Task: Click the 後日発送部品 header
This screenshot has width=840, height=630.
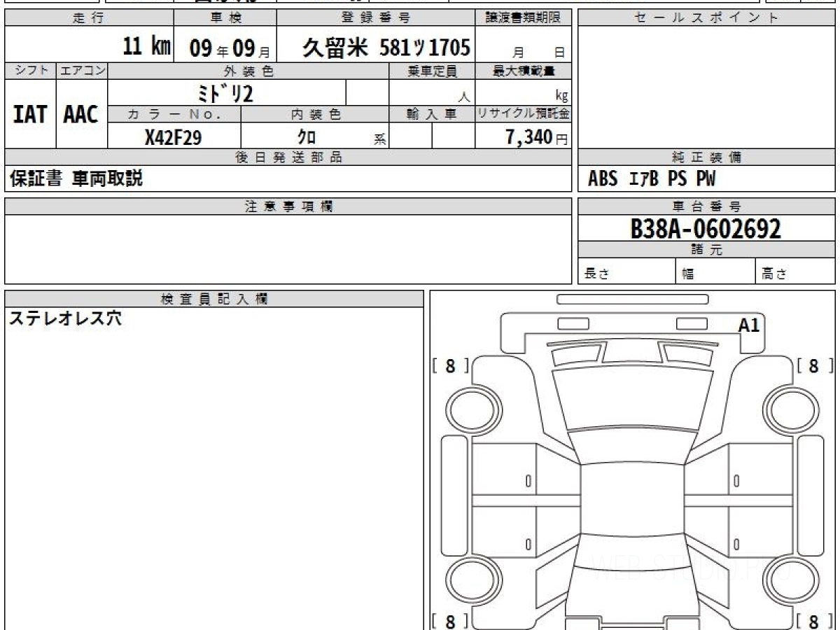Action: coord(288,157)
